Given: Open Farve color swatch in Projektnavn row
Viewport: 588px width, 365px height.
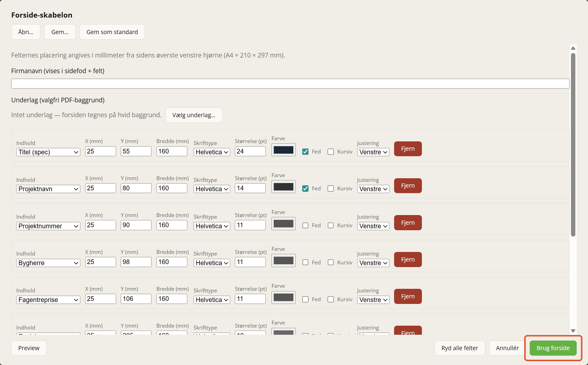Looking at the screenshot, I should coord(283,187).
